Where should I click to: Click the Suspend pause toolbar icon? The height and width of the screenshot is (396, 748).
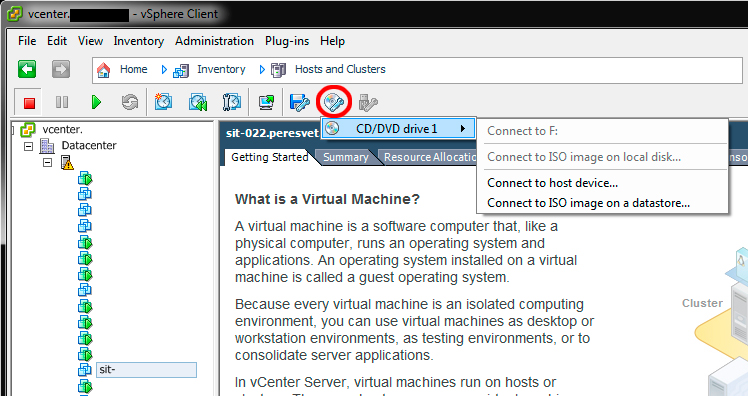pyautogui.click(x=62, y=102)
